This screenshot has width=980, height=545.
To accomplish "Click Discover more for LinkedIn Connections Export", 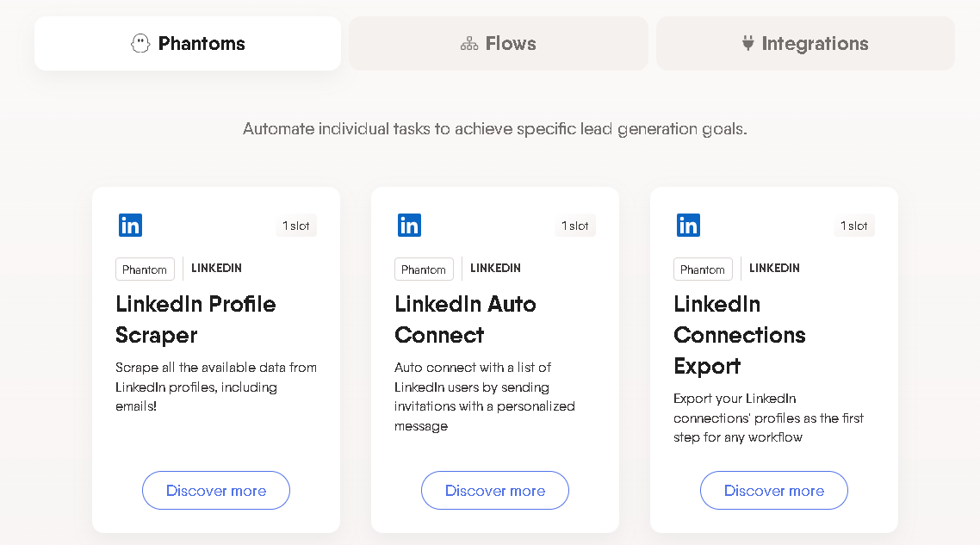I will pos(773,490).
